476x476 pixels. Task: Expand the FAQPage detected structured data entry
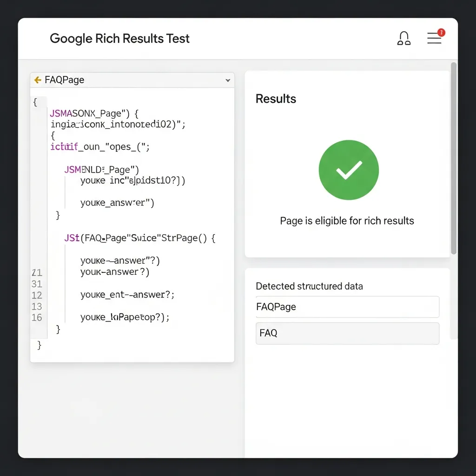pyautogui.click(x=347, y=307)
